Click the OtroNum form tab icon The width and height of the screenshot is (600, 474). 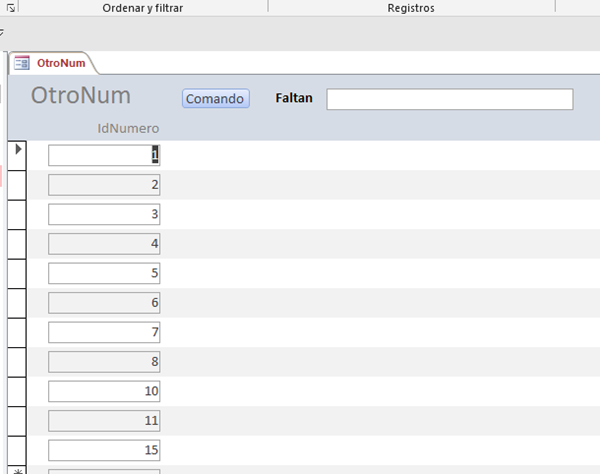[21, 63]
